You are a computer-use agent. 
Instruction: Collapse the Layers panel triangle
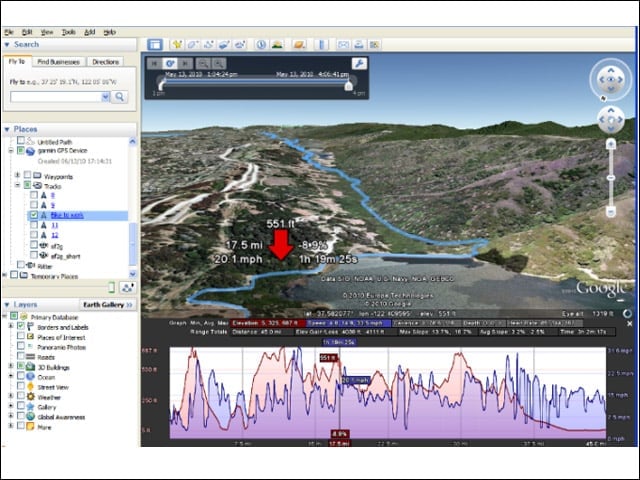click(x=7, y=305)
